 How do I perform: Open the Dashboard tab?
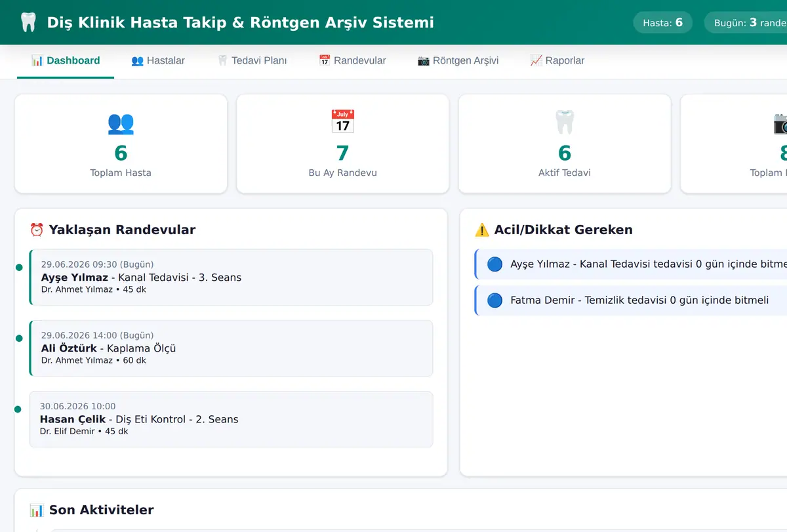tap(66, 61)
